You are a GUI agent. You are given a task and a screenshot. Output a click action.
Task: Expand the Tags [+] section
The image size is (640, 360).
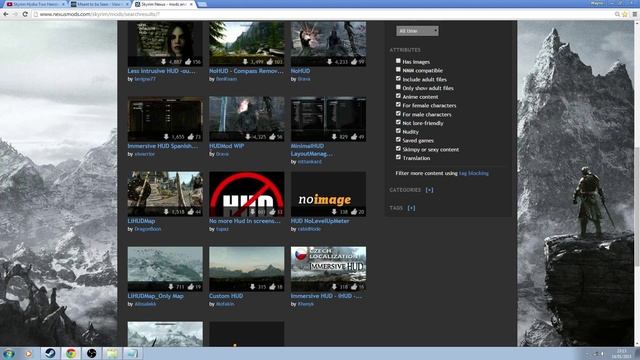[411, 208]
